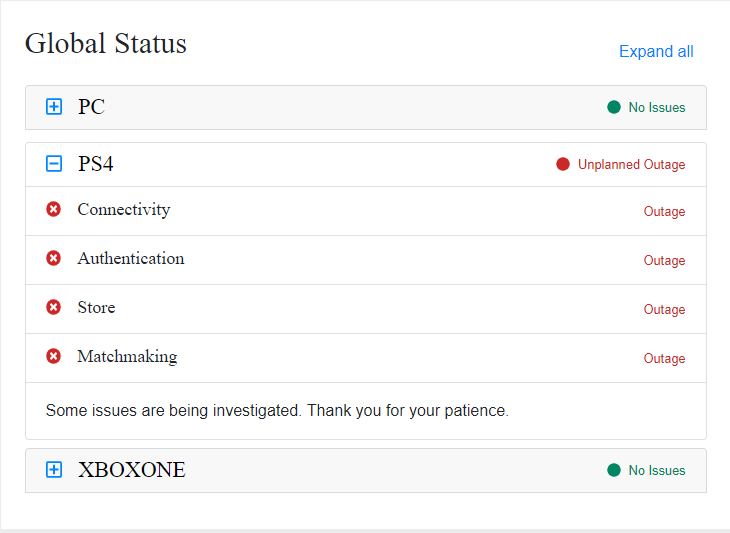
Task: Click the red error icon beside Matchmaking
Action: (54, 357)
